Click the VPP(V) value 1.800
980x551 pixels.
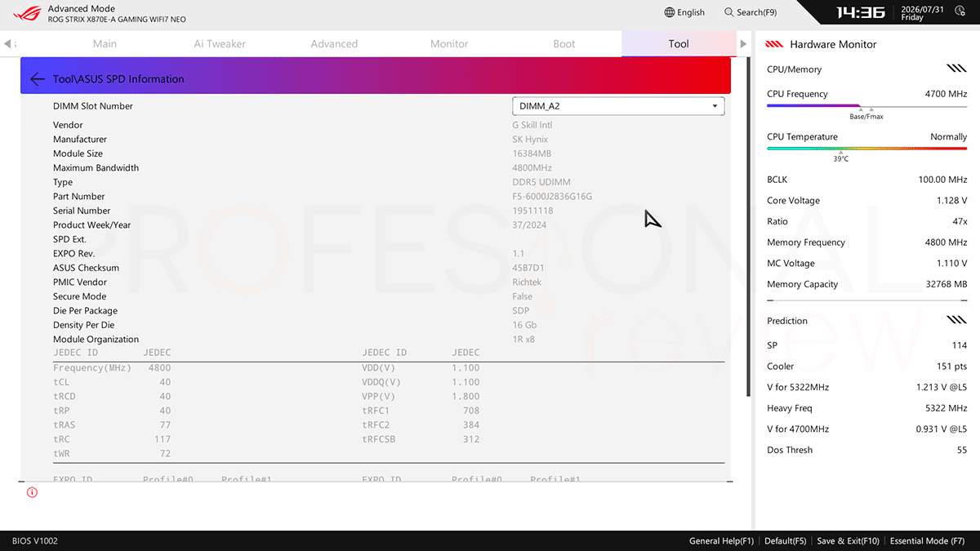click(465, 397)
